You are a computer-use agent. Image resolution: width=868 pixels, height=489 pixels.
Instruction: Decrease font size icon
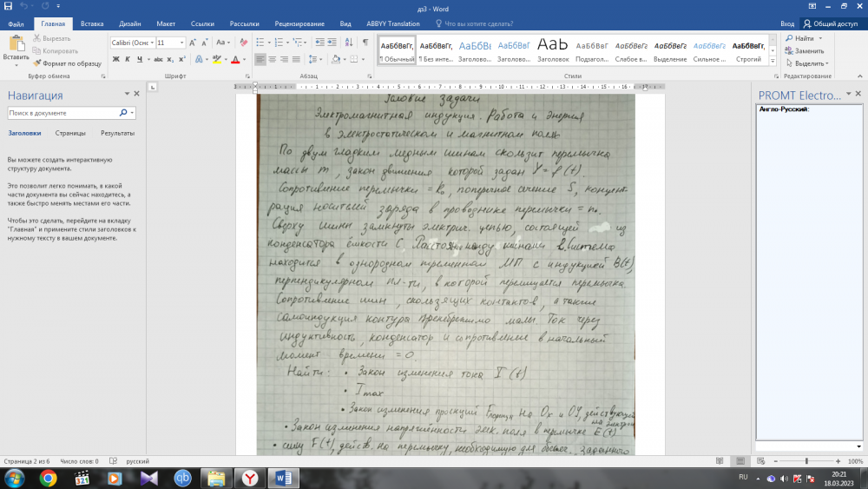204,43
